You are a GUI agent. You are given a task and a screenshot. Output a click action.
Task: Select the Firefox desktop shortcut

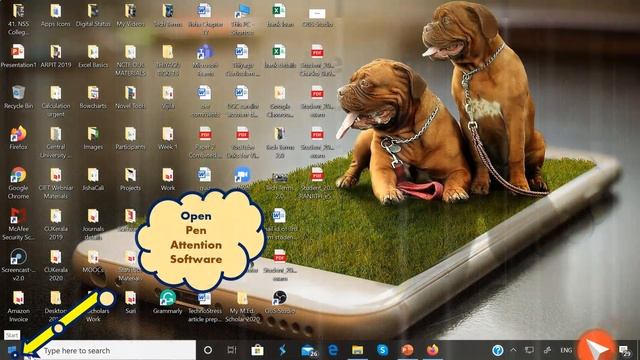tap(18, 138)
